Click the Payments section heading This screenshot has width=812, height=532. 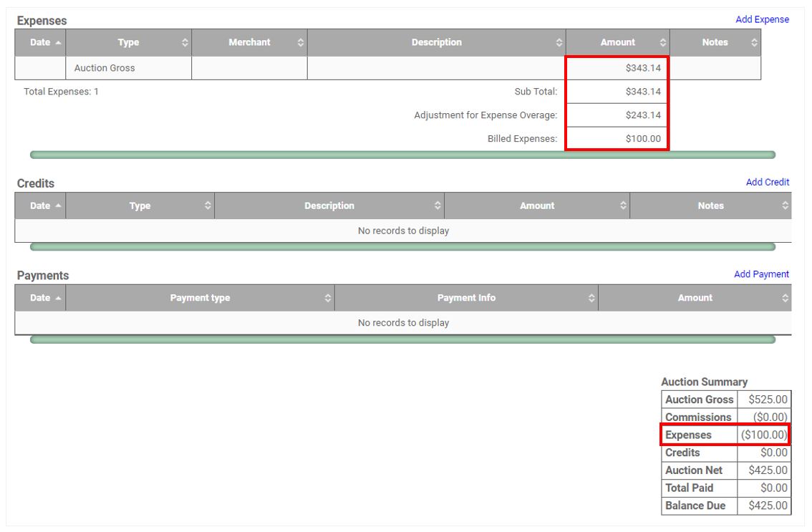[43, 275]
